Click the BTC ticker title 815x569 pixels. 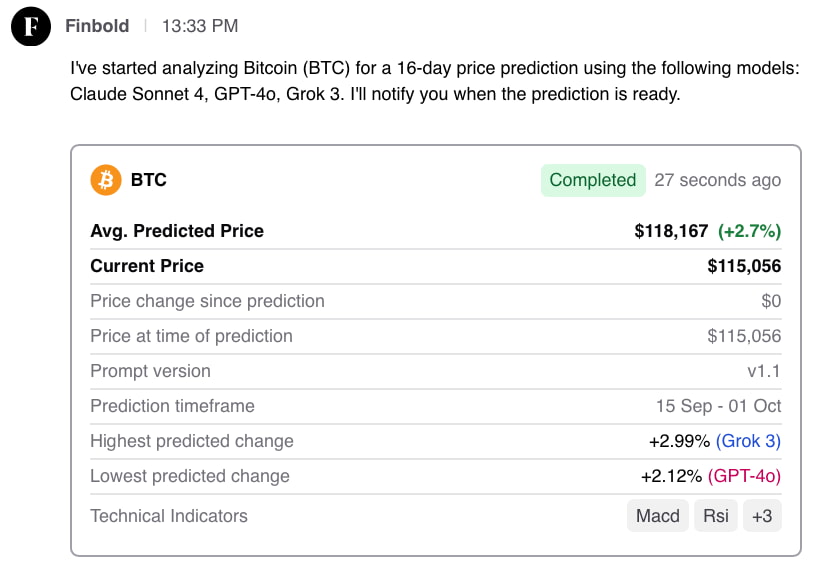click(149, 180)
